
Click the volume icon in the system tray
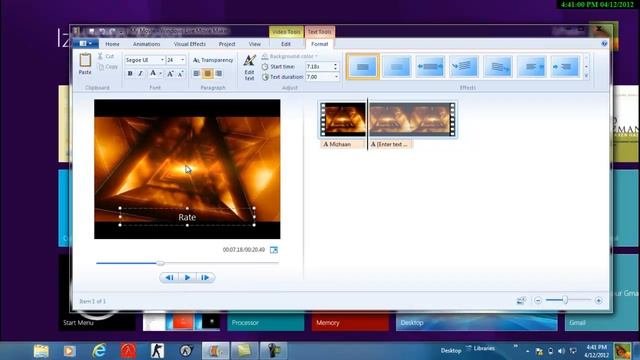[x=561, y=351]
